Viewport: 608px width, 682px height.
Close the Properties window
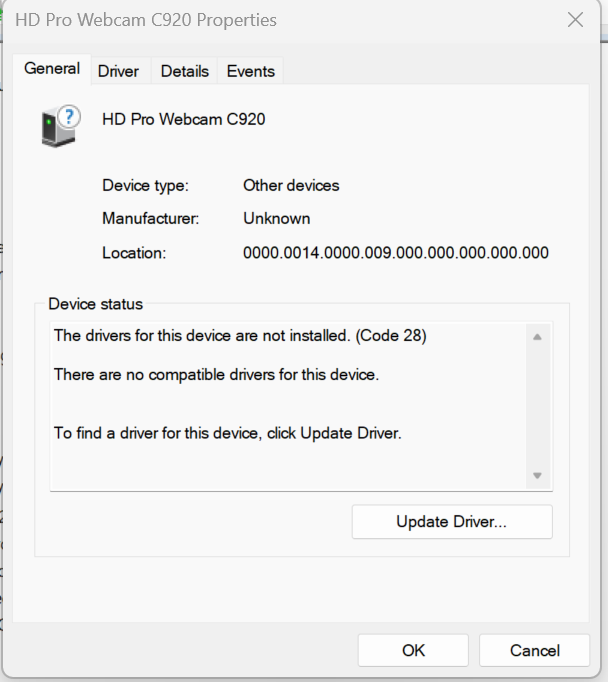[575, 20]
